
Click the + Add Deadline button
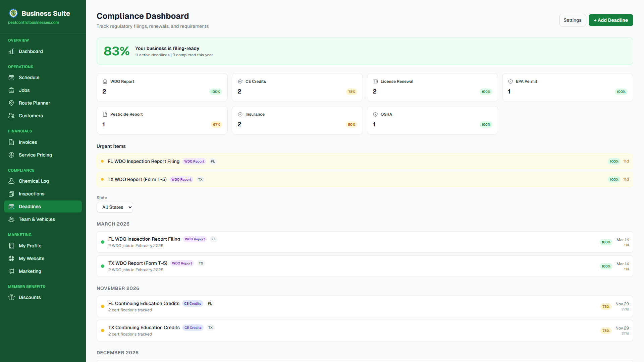pos(610,20)
